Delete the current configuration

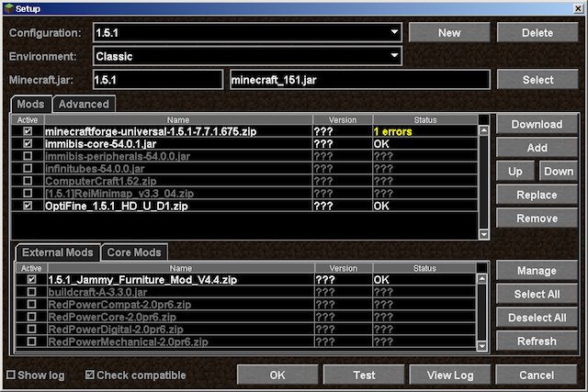click(x=537, y=33)
